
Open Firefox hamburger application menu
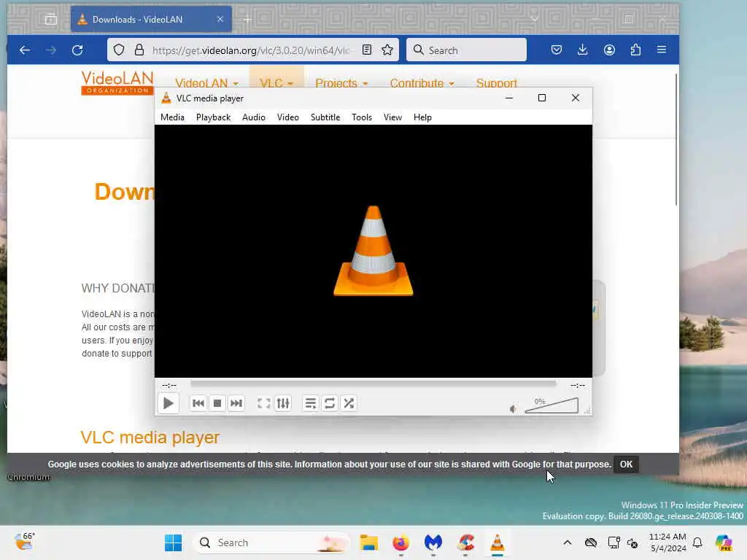(x=662, y=50)
